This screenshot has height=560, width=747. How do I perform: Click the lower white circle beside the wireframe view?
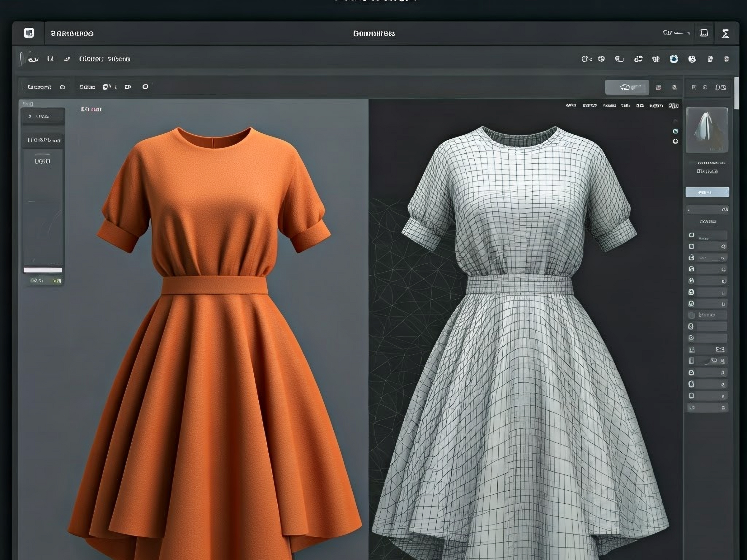(675, 142)
